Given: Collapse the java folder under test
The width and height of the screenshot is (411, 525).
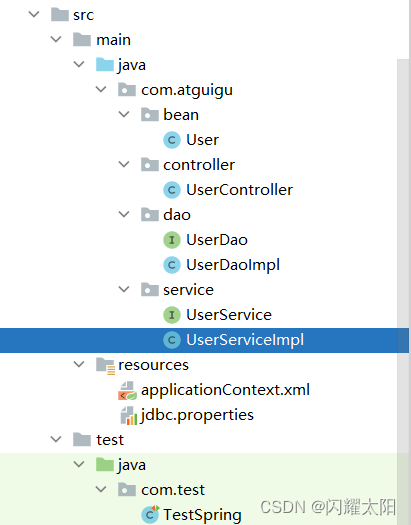Looking at the screenshot, I should pos(79,464).
